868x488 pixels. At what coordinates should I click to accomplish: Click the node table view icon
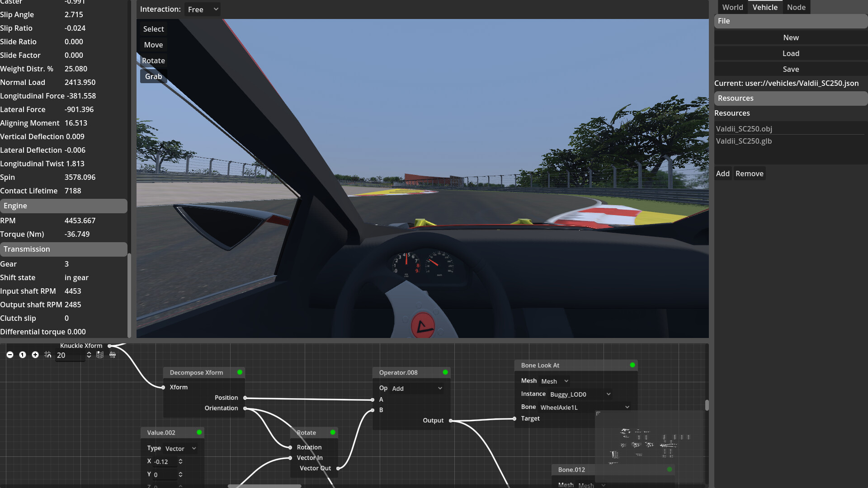[100, 355]
